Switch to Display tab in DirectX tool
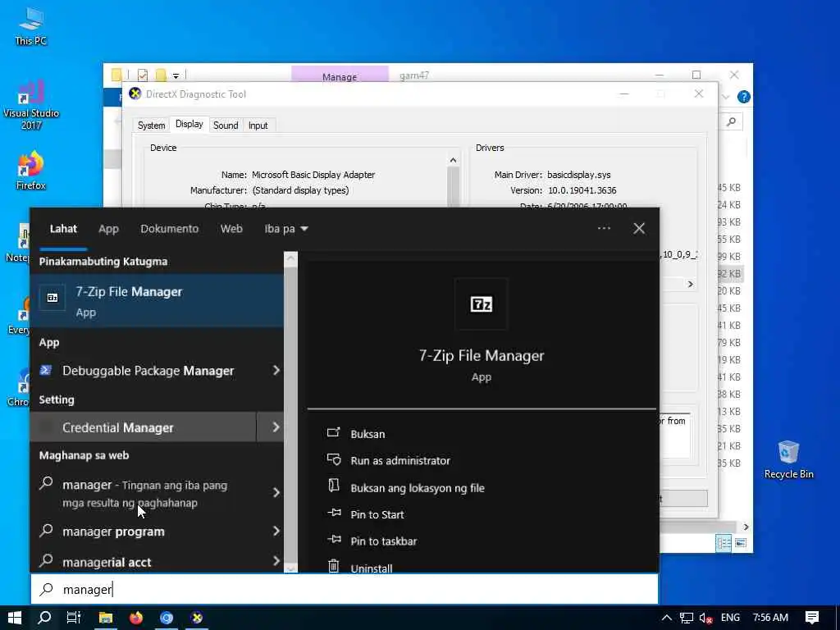The image size is (840, 630). [x=189, y=125]
